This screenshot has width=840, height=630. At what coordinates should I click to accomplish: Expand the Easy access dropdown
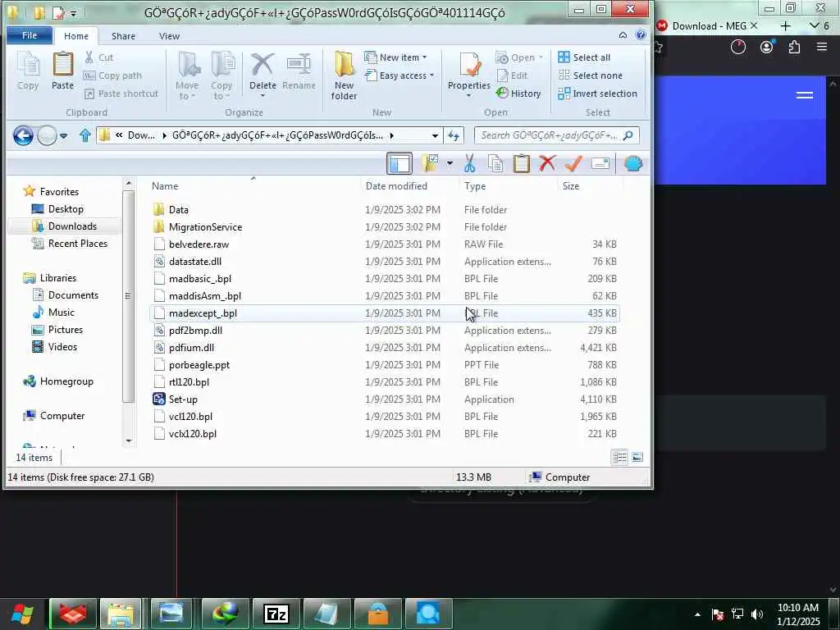(431, 75)
